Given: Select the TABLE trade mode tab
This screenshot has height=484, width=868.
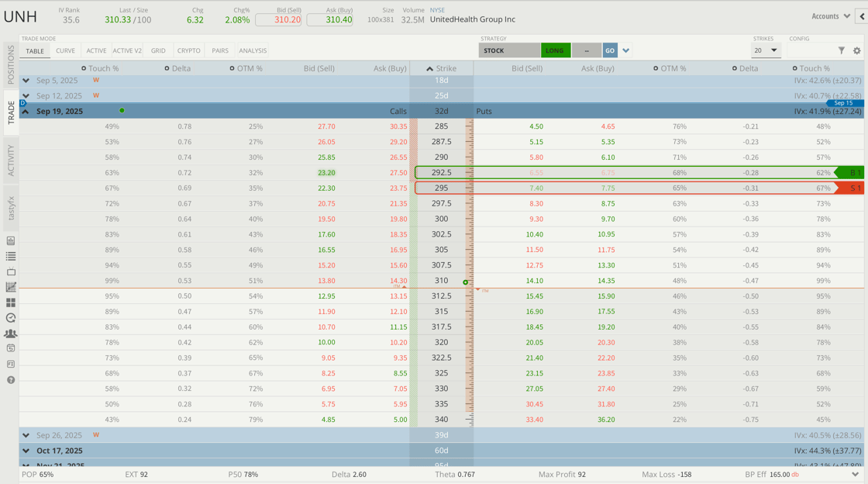Looking at the screenshot, I should coord(35,51).
